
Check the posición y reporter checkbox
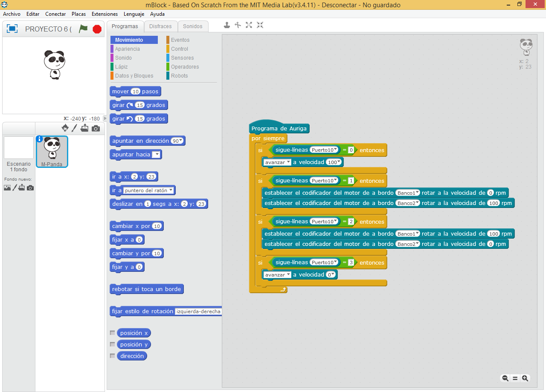click(113, 344)
